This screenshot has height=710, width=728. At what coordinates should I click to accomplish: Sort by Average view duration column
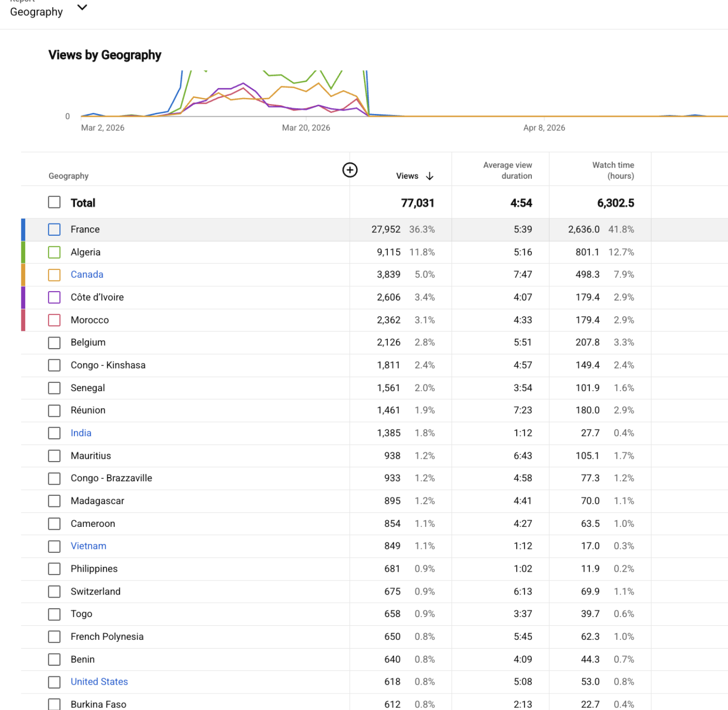click(508, 170)
